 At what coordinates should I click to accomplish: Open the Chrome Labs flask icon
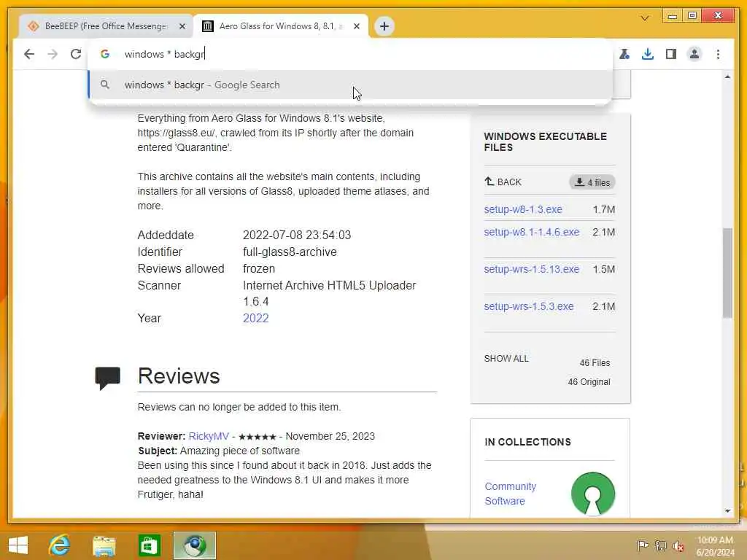[624, 54]
